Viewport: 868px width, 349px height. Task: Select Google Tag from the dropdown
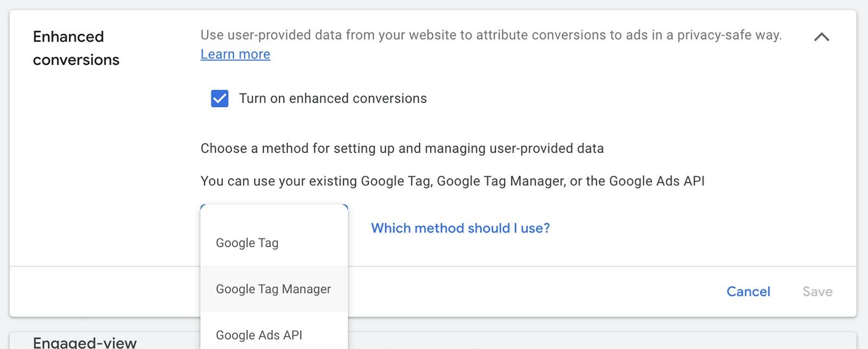pos(247,243)
